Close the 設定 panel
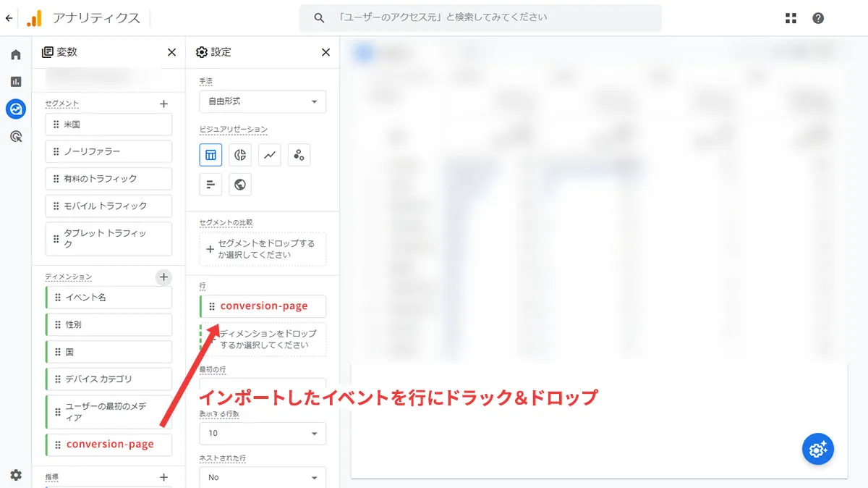This screenshot has width=868, height=488. click(x=325, y=51)
